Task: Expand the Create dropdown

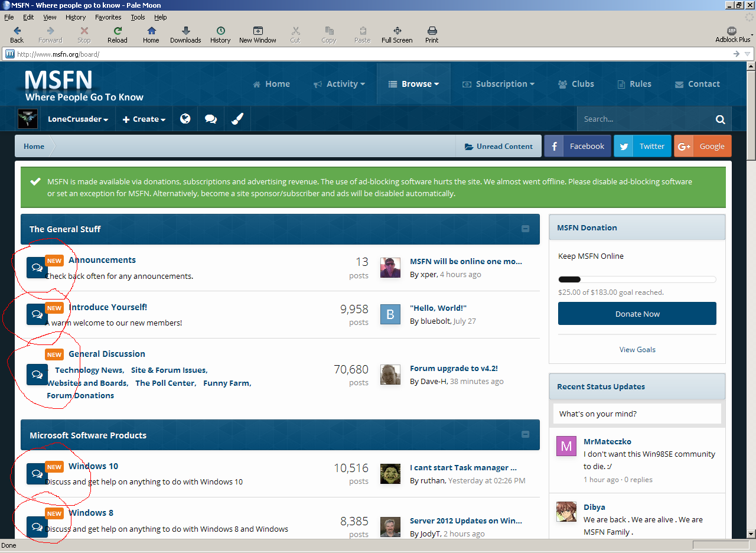Action: tap(144, 119)
